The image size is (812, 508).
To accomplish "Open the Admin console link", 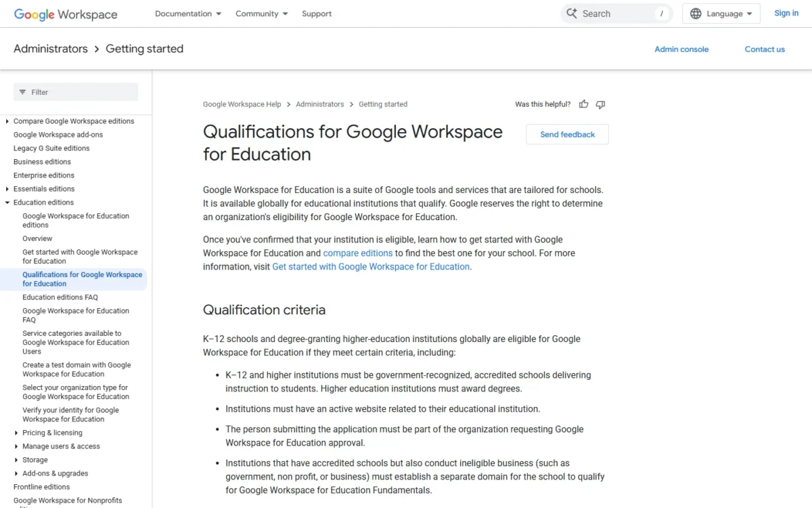I will 681,49.
